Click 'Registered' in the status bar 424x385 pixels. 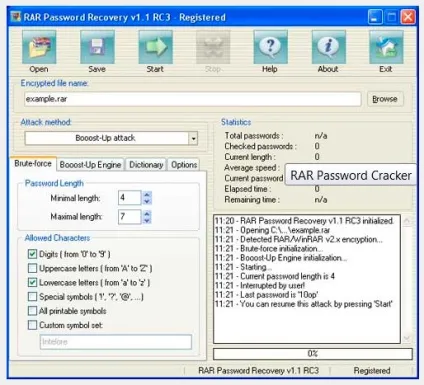point(372,371)
